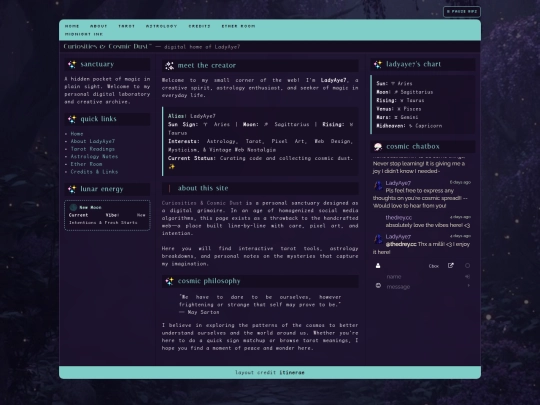This screenshot has width=540, height=405.
Task: Click the sparkle icon beside quick links heading
Action: (72, 119)
